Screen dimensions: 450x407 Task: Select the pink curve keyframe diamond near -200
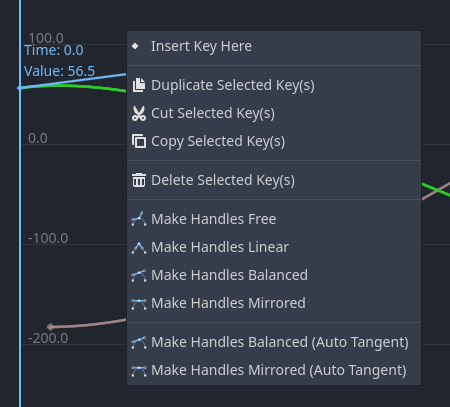click(50, 327)
